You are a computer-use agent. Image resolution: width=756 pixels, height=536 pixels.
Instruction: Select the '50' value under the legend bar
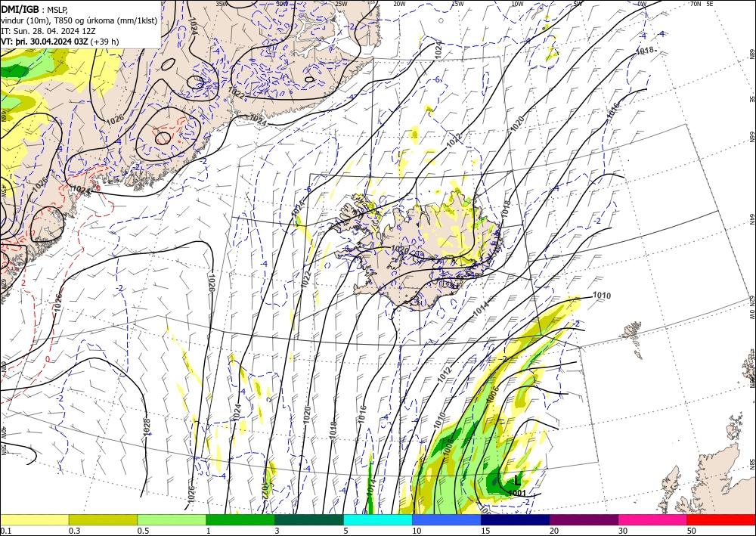(x=692, y=531)
